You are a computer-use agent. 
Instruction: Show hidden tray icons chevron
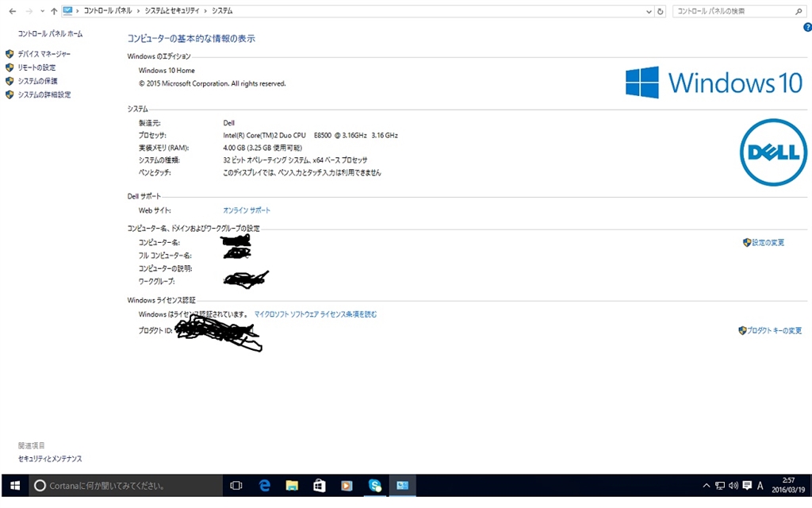(707, 486)
